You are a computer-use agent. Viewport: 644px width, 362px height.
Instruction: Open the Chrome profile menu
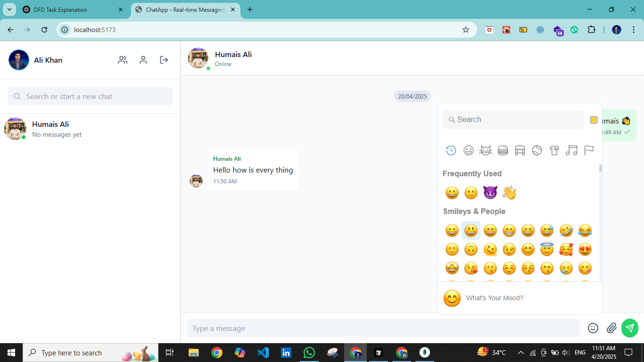(616, 29)
